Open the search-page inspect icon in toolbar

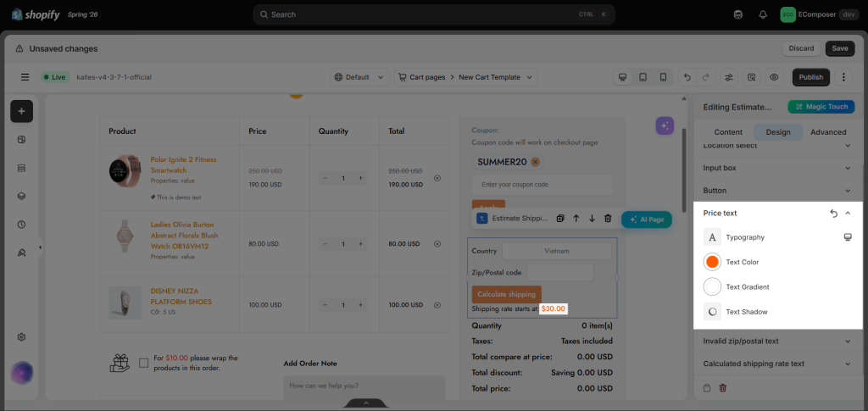751,77
